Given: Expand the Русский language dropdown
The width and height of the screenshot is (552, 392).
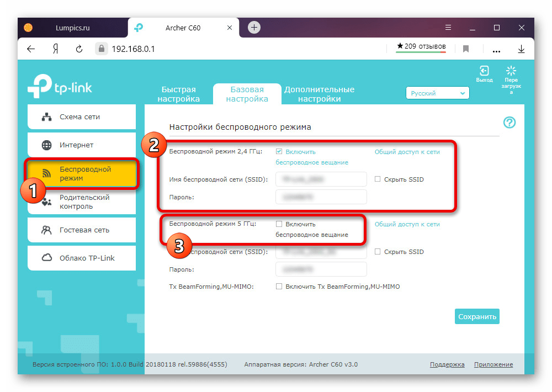Looking at the screenshot, I should (x=437, y=93).
